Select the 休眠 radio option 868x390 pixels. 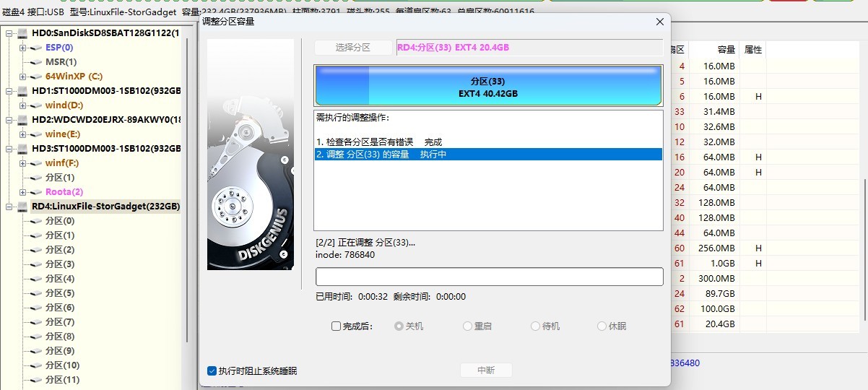[x=602, y=326]
